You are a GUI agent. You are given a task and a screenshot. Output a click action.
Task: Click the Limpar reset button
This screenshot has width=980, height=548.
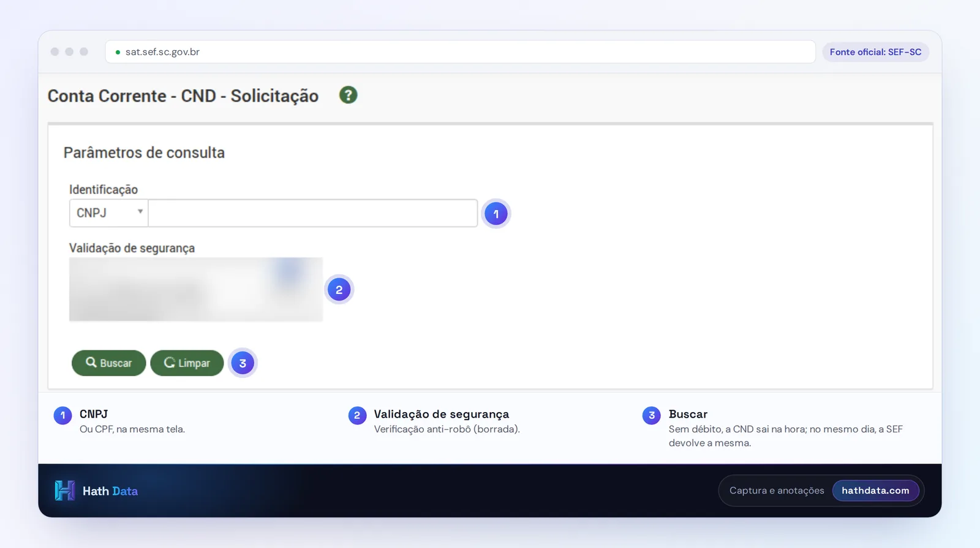[187, 363]
